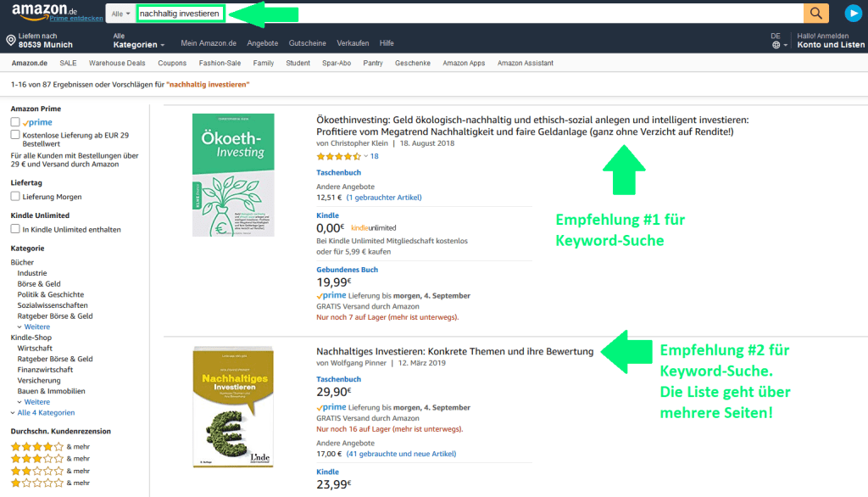
Task: Click the blue play arrow icon
Action: click(x=853, y=14)
